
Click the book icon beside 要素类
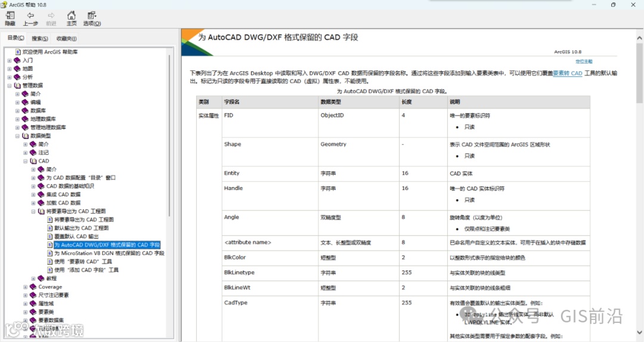(33, 312)
